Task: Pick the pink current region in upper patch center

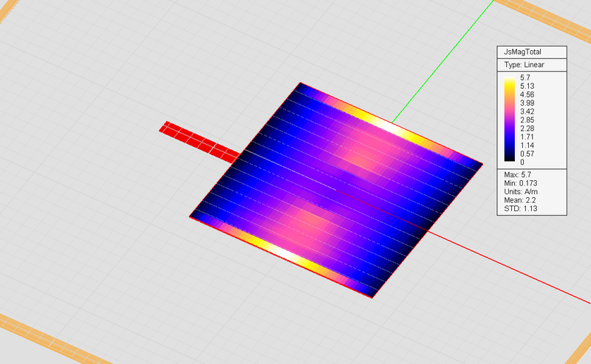Action: click(x=361, y=159)
